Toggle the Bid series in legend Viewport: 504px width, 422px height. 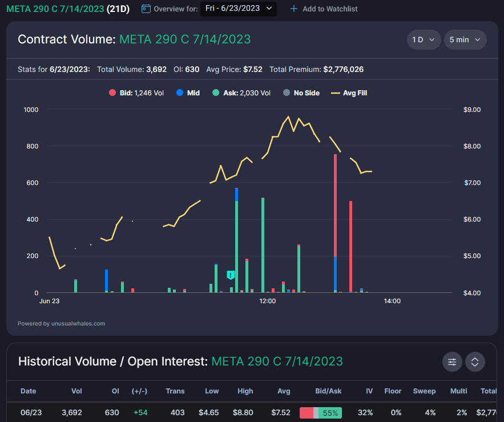136,93
